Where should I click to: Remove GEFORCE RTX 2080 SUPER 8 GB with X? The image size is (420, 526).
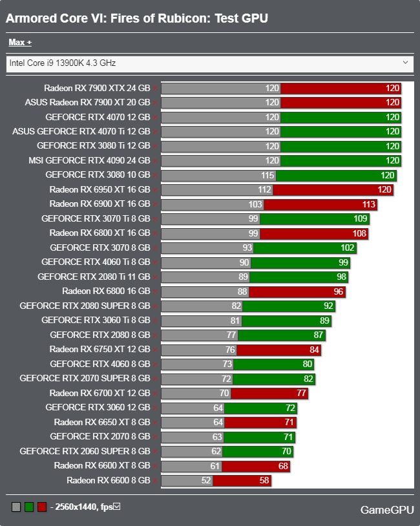click(x=155, y=306)
